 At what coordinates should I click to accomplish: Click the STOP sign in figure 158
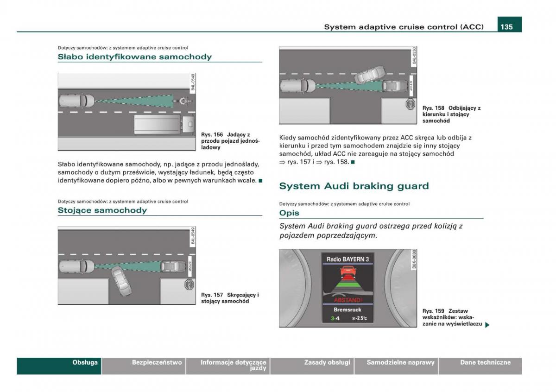[x=410, y=104]
